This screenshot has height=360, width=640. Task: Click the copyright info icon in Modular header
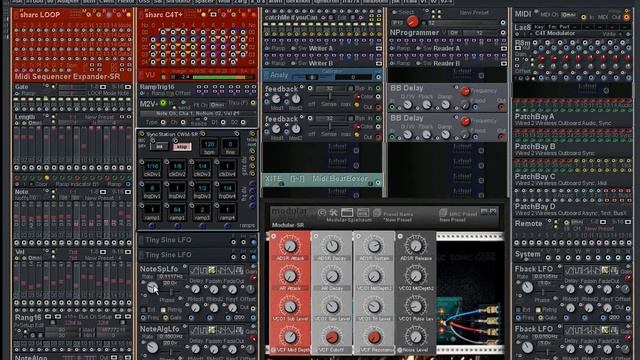pos(322,213)
